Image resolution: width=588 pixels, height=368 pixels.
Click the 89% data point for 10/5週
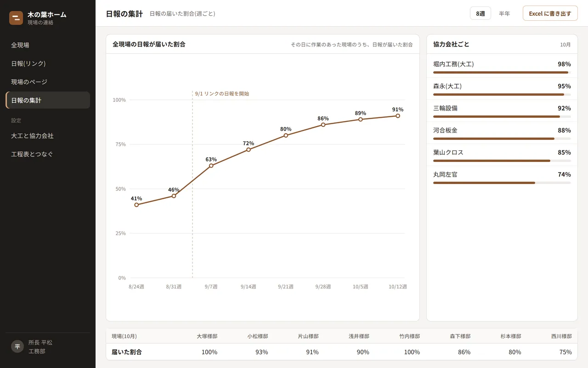pos(361,119)
